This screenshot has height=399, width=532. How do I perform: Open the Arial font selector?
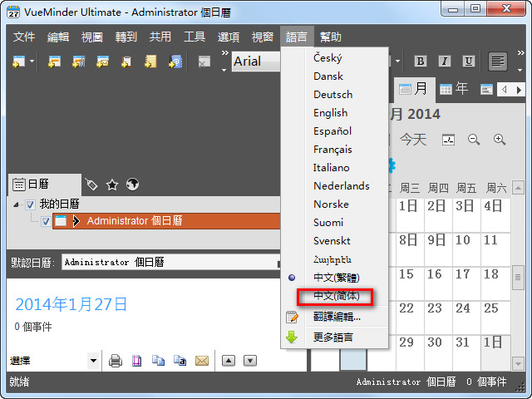click(257, 62)
